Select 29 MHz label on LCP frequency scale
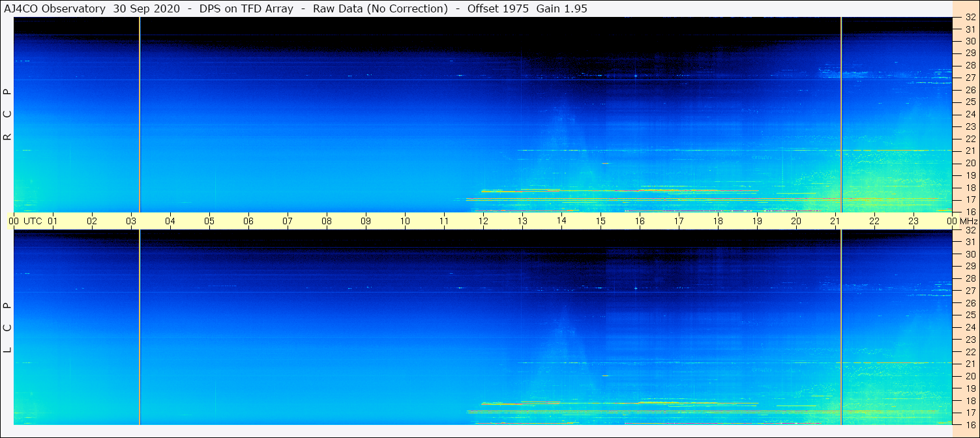The width and height of the screenshot is (980, 438). pyautogui.click(x=970, y=267)
